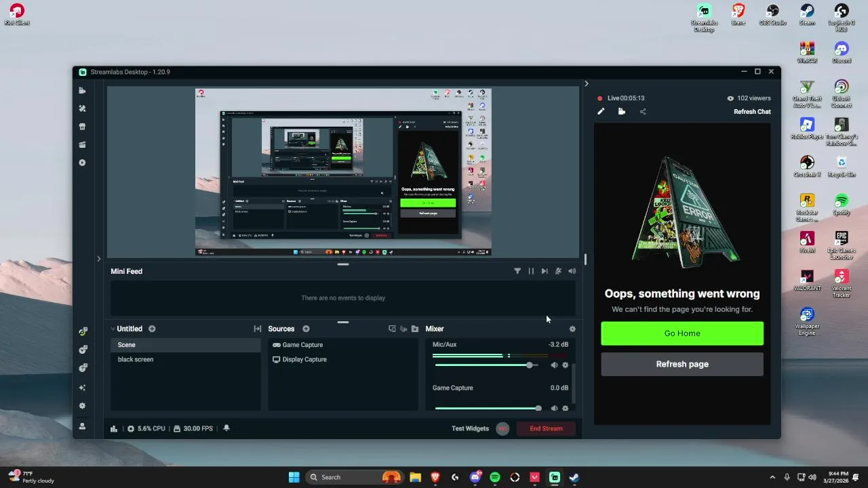Open the Recordings play-circle icon in sidebar
This screenshot has width=868, height=488.
pos(82,163)
